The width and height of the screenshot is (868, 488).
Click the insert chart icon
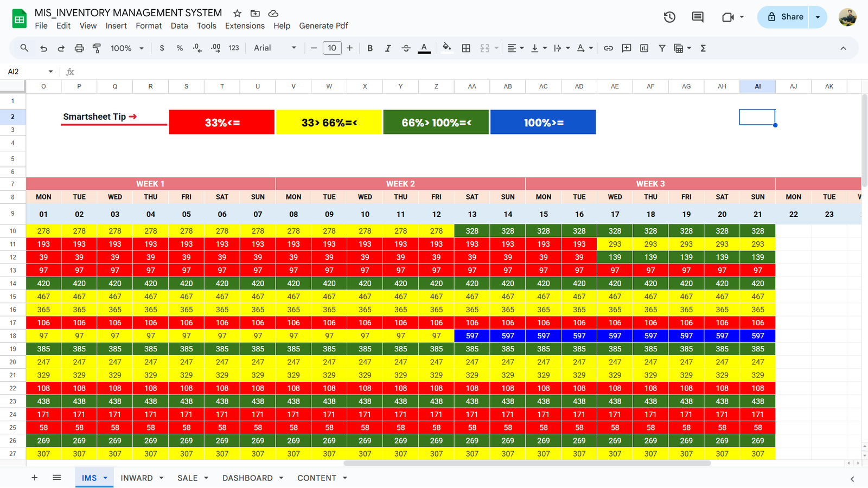[644, 48]
